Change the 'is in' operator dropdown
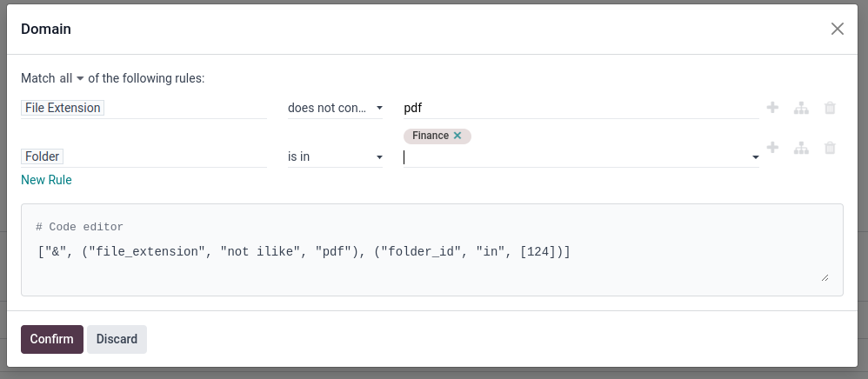This screenshot has height=379, width=868. pos(336,156)
